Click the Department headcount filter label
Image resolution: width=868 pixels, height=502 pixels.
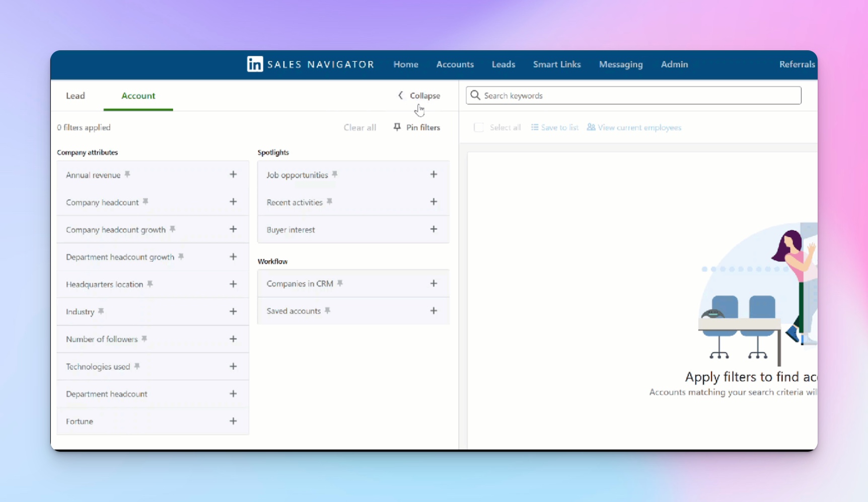107,394
